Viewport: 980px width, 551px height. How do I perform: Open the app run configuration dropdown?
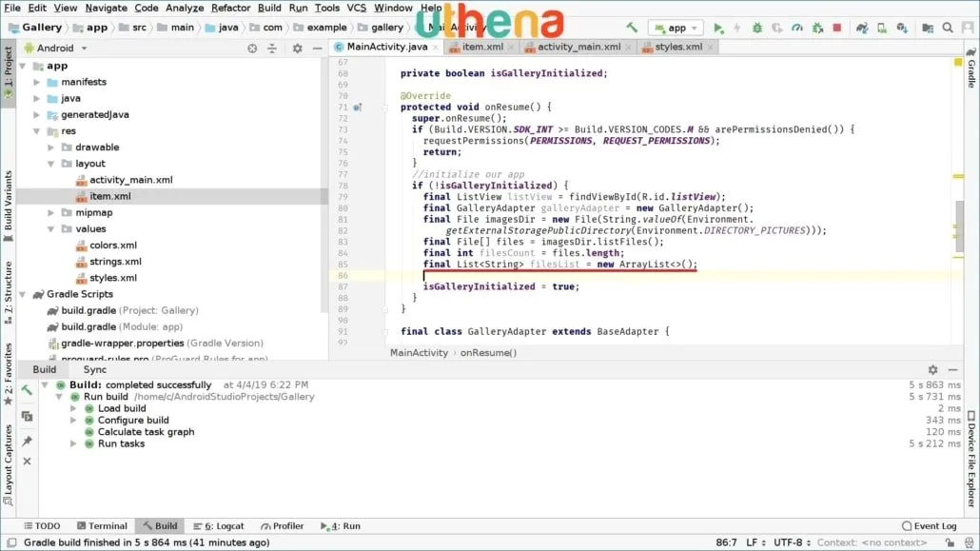[676, 28]
